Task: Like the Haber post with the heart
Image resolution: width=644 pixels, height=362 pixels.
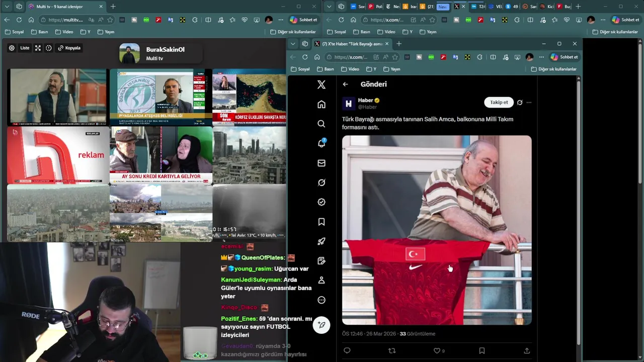Action: click(437, 350)
